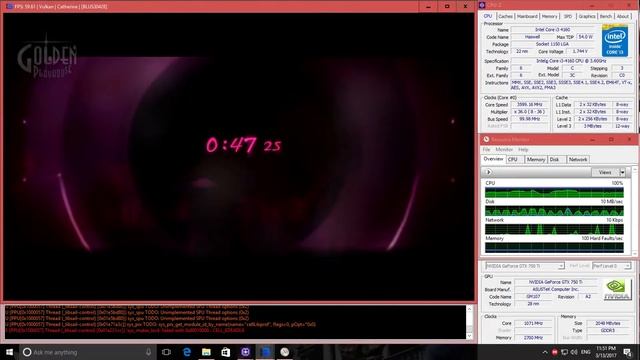Switch to the blue RPCS3 taskbar icon

pos(265,352)
